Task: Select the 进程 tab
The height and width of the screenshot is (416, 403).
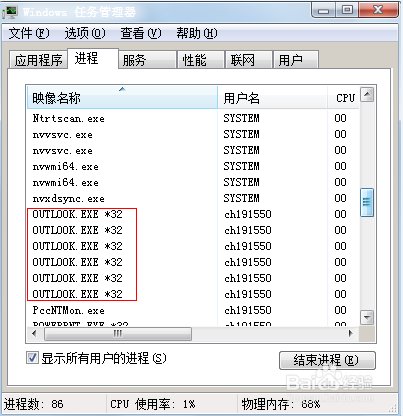Action: 93,59
